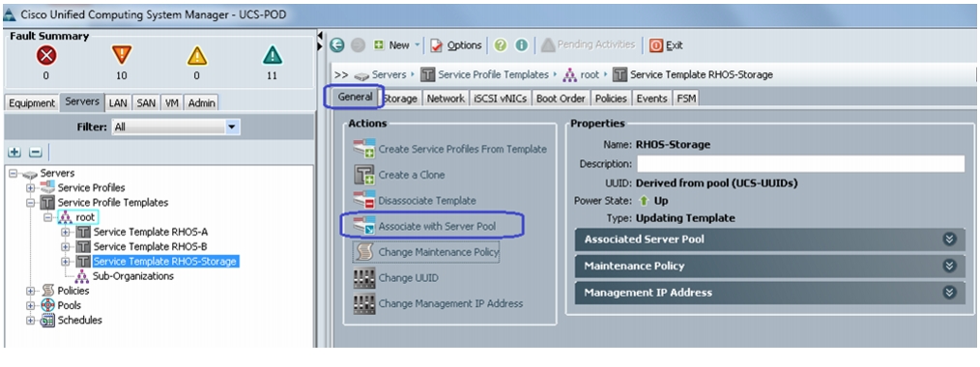Click the Servers breadcrumb icon
Screen dimensions: 980x367
click(x=361, y=75)
